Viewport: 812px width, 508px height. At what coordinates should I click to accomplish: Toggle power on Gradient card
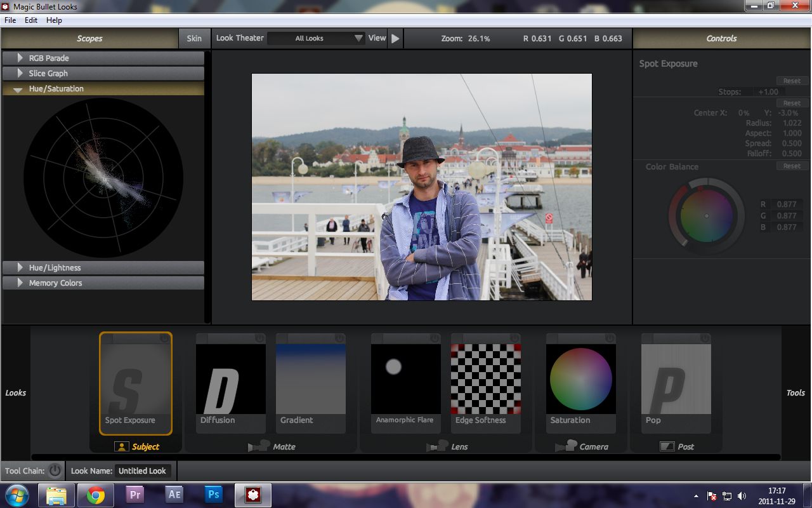[340, 338]
